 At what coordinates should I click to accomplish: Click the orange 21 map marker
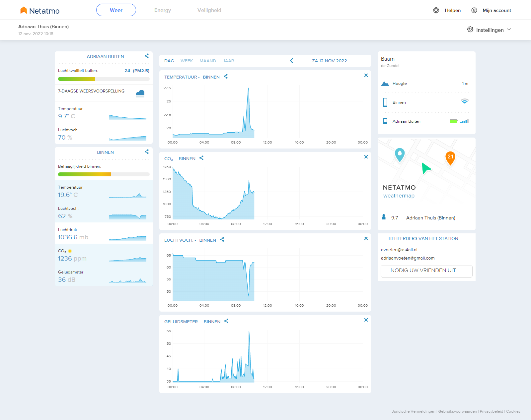[x=450, y=158]
